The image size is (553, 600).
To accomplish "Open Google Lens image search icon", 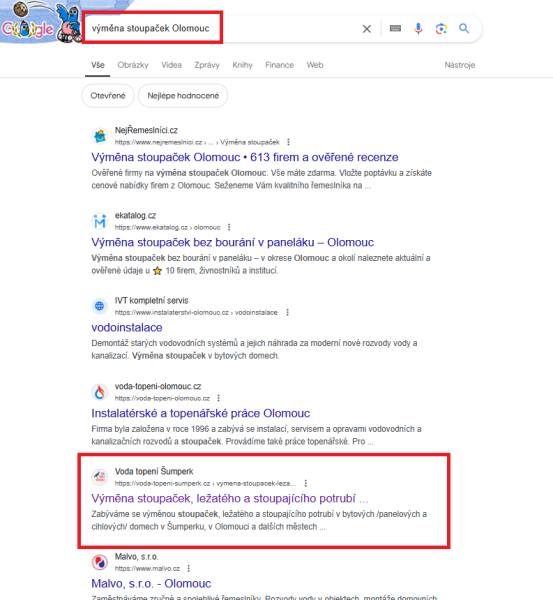I will point(441,29).
